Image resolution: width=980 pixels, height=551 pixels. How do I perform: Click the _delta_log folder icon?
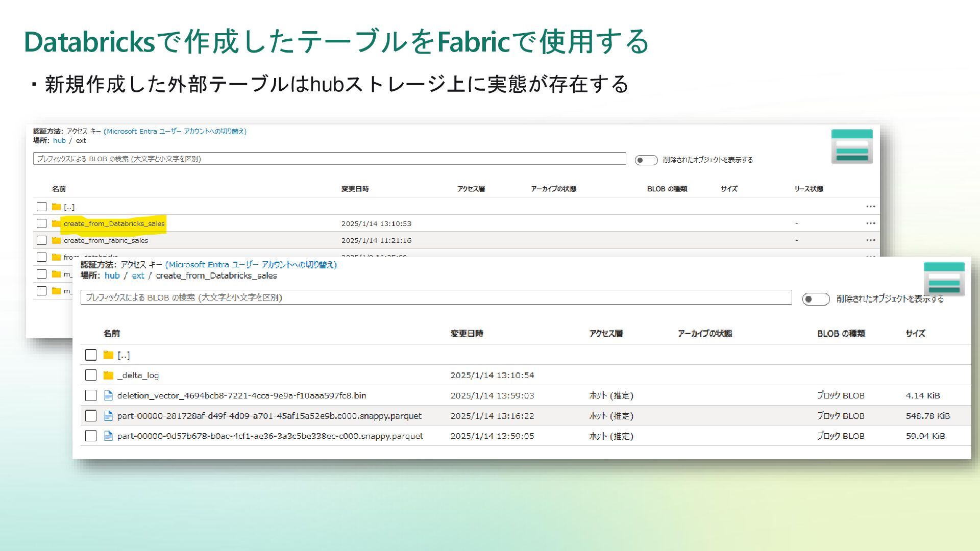(108, 375)
